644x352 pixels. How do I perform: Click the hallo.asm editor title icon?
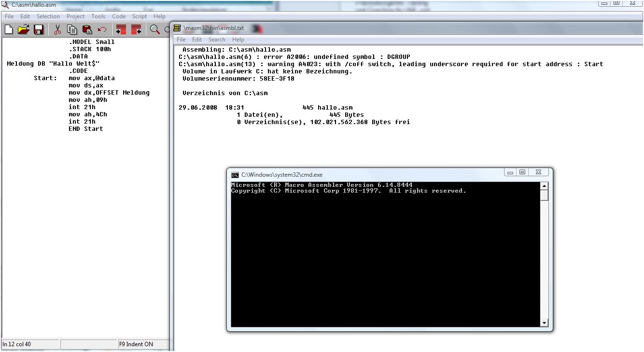point(5,4)
